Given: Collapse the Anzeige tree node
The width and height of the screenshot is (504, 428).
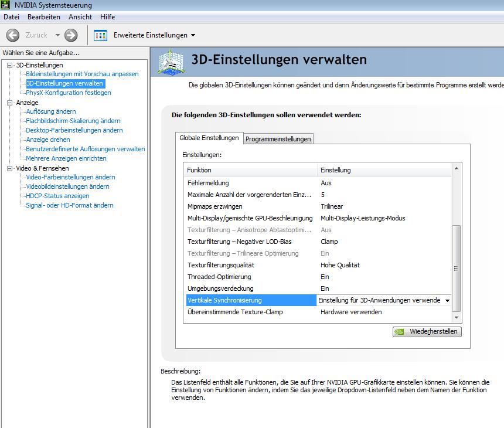Looking at the screenshot, I should (x=9, y=103).
